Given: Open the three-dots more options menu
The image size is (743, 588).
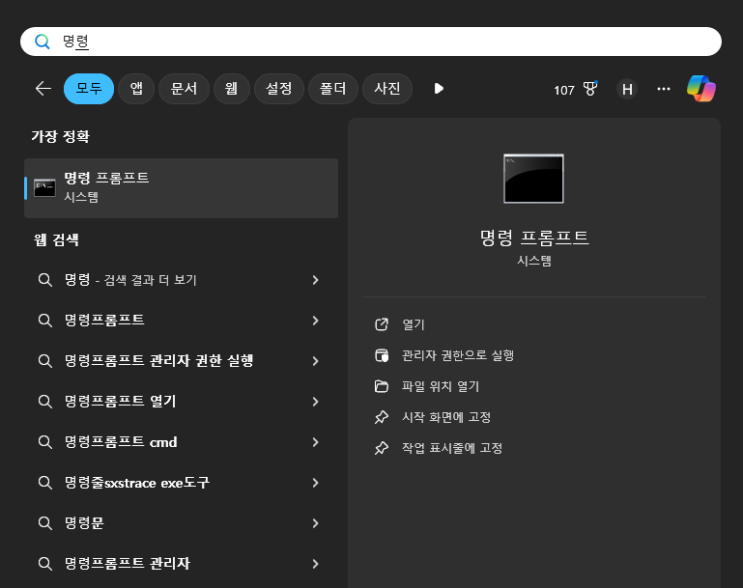Looking at the screenshot, I should 663,89.
